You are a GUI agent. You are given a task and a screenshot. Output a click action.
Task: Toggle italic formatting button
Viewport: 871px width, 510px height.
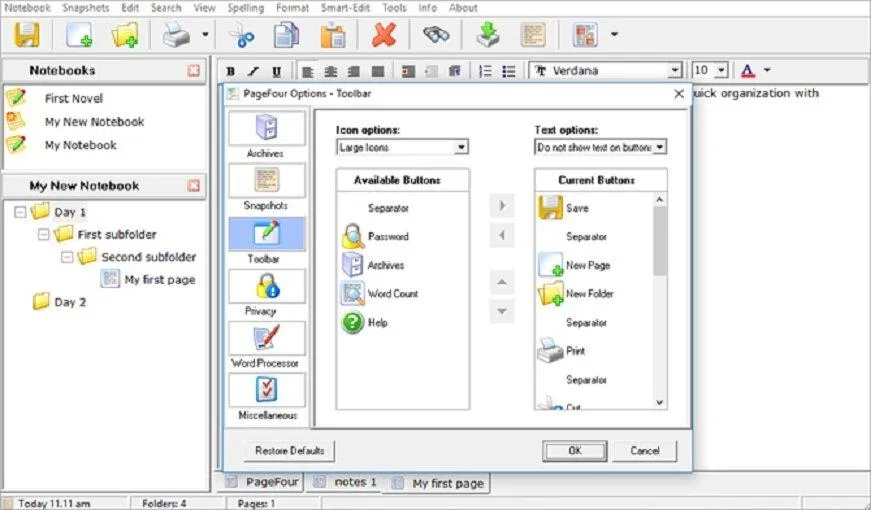[253, 71]
